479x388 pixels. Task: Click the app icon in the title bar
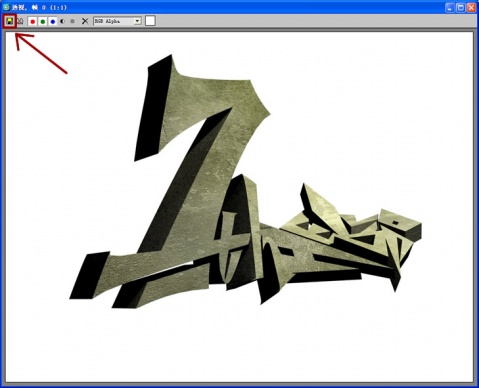pyautogui.click(x=6, y=7)
